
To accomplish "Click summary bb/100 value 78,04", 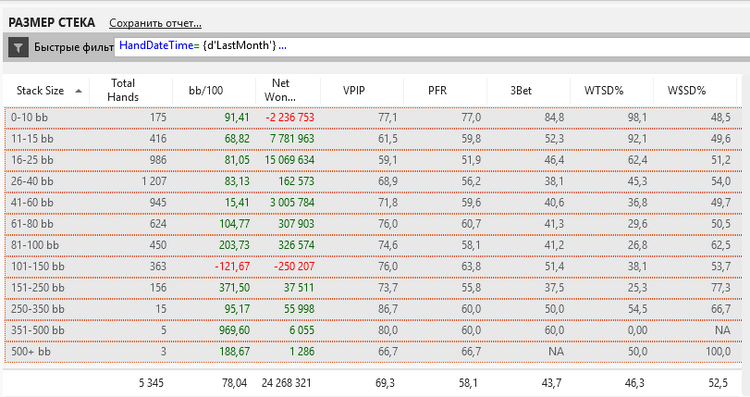I will coord(234,383).
